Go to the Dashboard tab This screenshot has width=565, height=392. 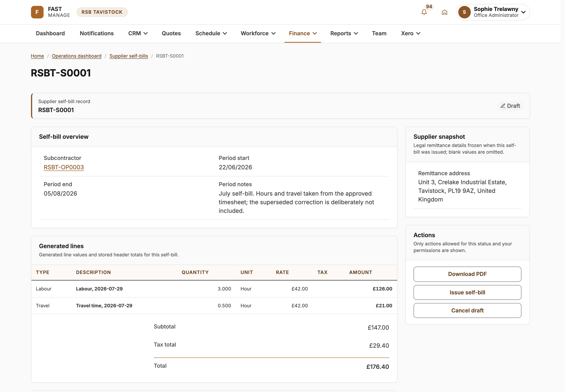pyautogui.click(x=50, y=33)
